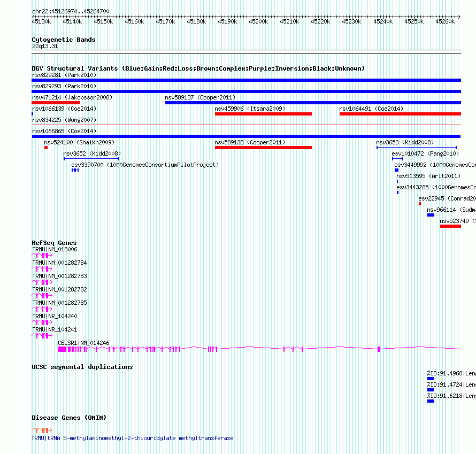Click the esv3390700 small blue glyph
Image resolution: width=476 pixels, height=454 pixels.
(x=75, y=170)
